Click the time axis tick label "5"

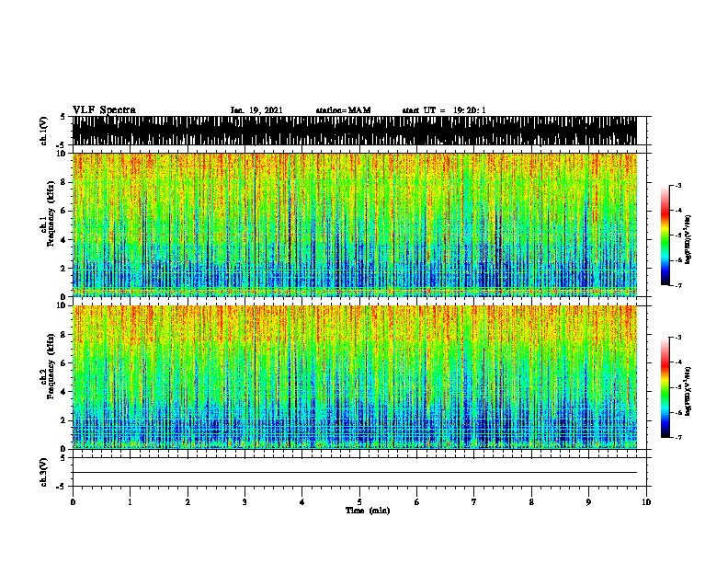click(x=359, y=502)
